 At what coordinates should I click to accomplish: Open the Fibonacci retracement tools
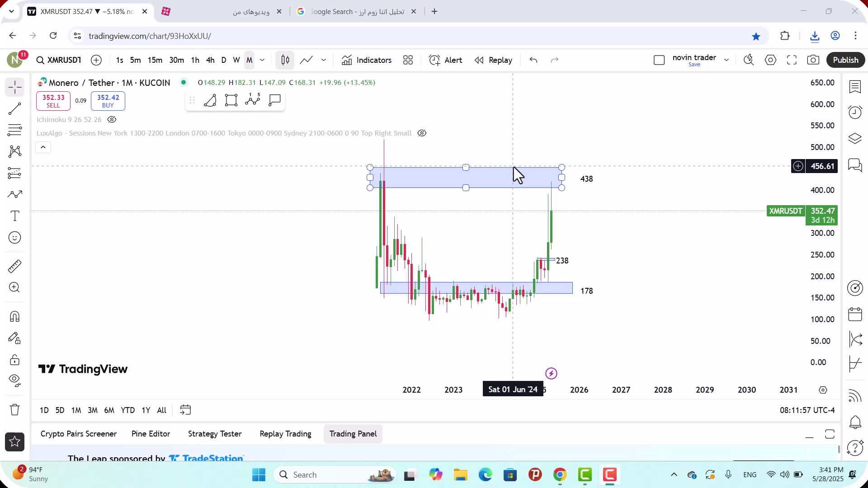(14, 130)
